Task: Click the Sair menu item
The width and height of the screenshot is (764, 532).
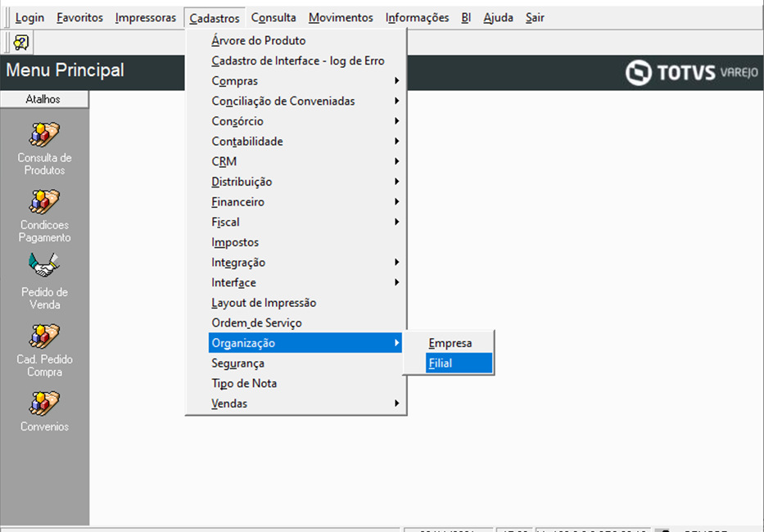Action: [x=535, y=18]
